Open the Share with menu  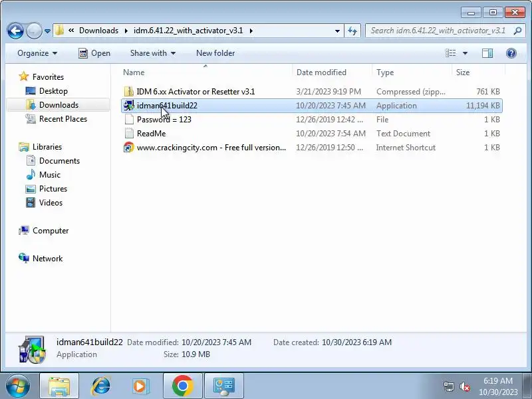click(x=153, y=53)
